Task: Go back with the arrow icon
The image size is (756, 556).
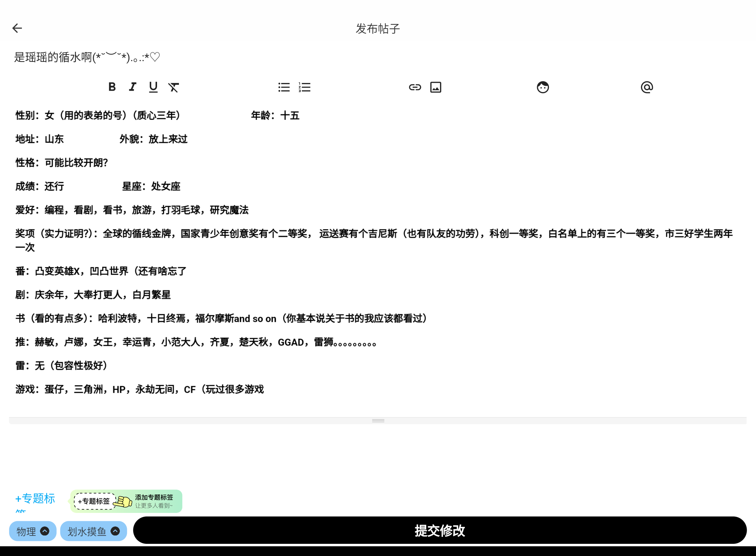Action: 17,28
